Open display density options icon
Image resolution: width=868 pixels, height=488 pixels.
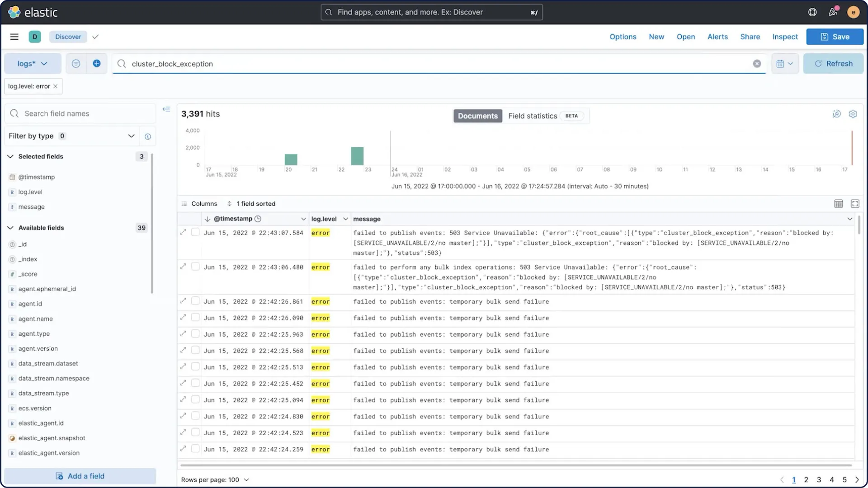(838, 204)
